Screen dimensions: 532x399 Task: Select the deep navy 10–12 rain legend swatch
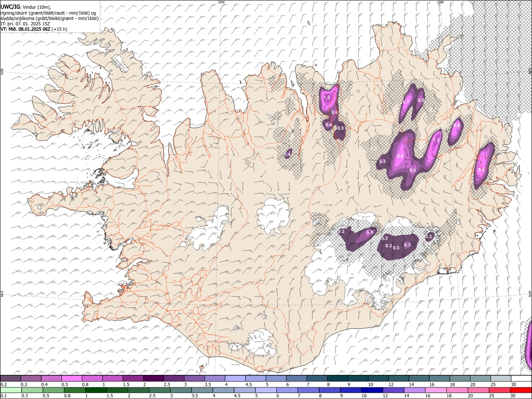[x=372, y=390]
